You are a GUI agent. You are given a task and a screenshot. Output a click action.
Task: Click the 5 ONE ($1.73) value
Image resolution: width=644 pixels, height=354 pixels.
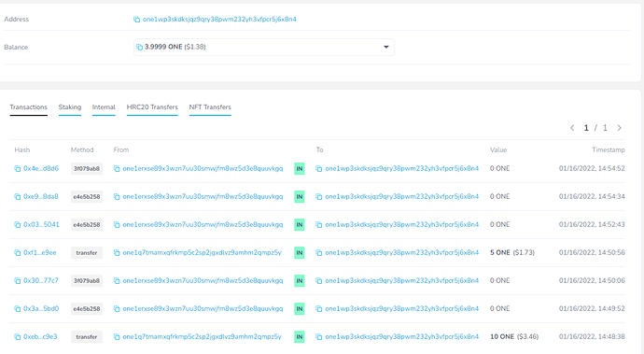point(512,252)
